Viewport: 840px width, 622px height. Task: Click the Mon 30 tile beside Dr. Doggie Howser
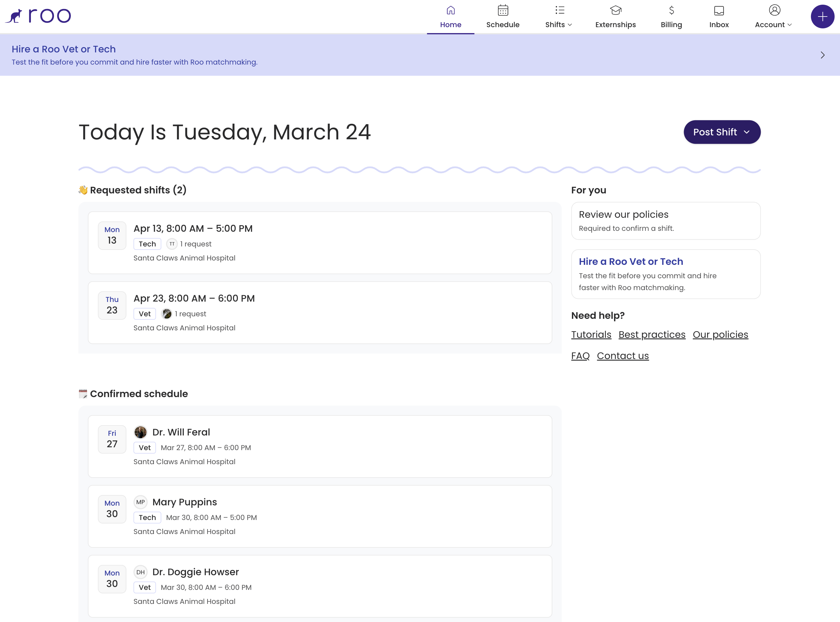click(x=112, y=579)
